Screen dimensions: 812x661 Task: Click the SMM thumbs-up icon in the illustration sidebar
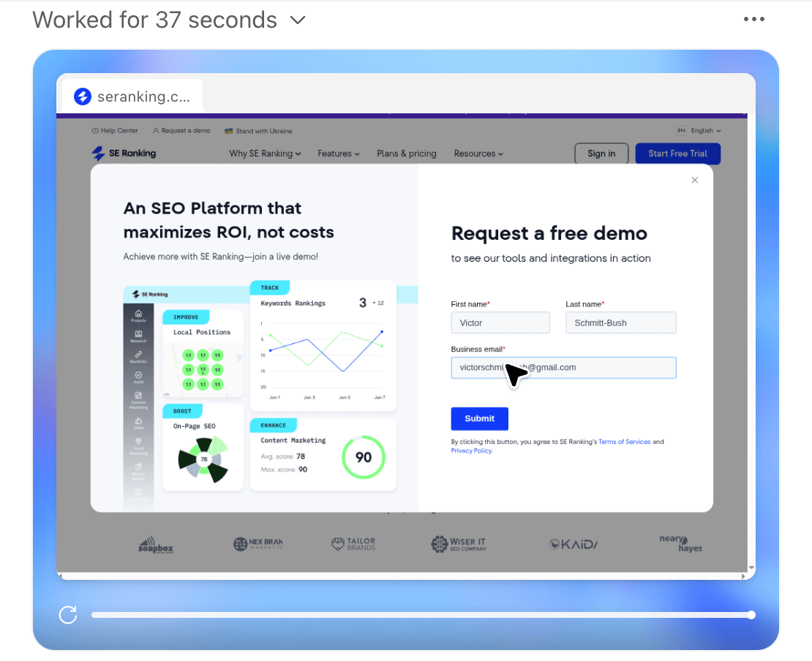pos(138,423)
